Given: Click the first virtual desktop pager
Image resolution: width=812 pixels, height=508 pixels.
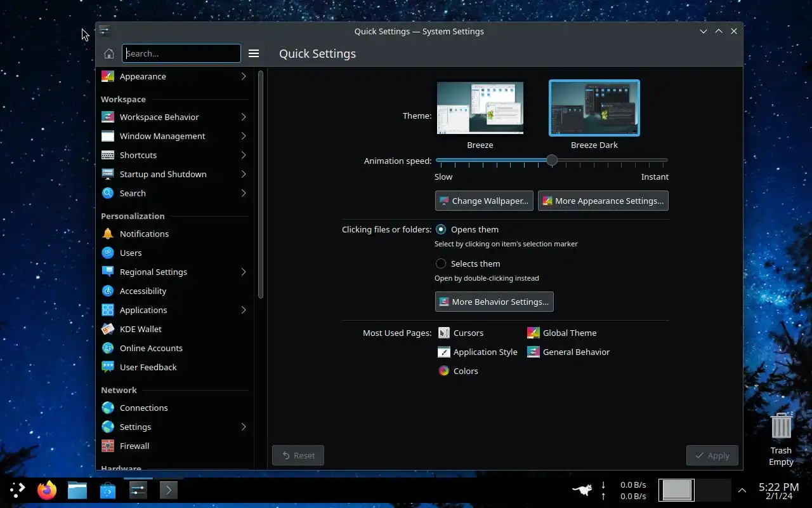Looking at the screenshot, I should tap(677, 490).
